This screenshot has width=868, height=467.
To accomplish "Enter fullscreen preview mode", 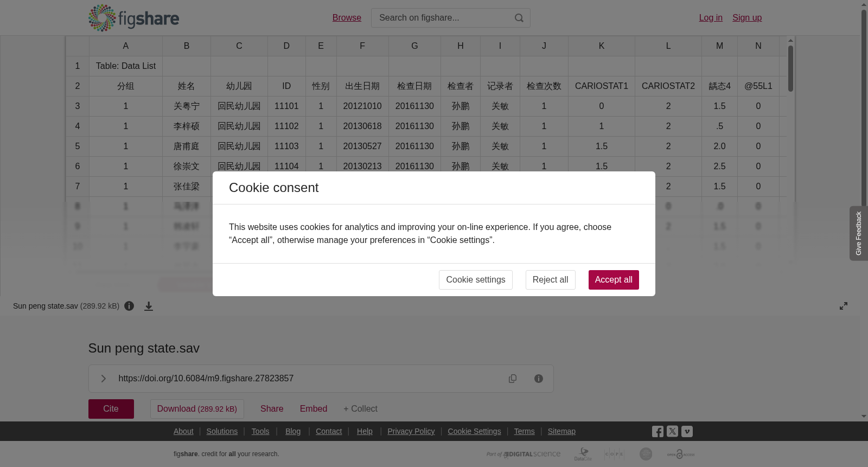I will (844, 306).
